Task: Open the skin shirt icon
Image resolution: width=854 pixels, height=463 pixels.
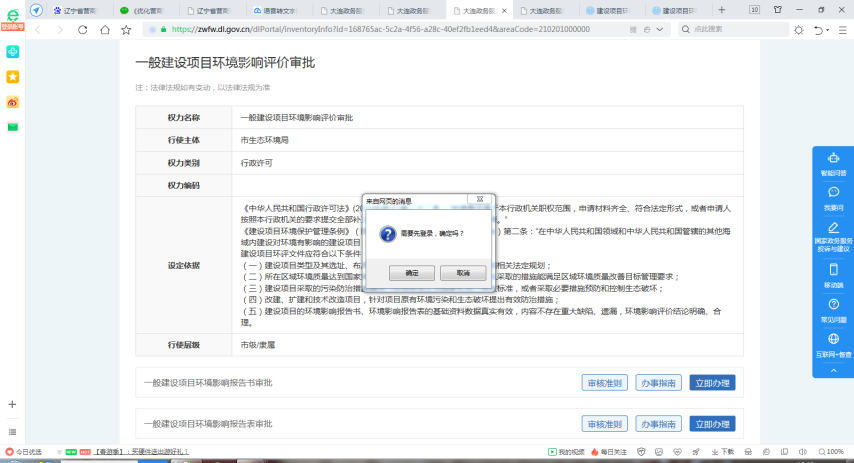Action: point(778,10)
